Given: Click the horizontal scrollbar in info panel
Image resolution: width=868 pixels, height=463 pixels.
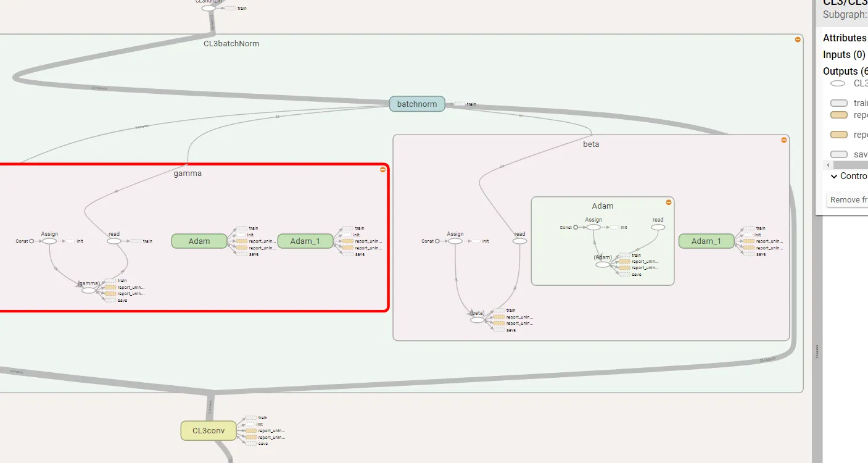Looking at the screenshot, I should [850, 165].
